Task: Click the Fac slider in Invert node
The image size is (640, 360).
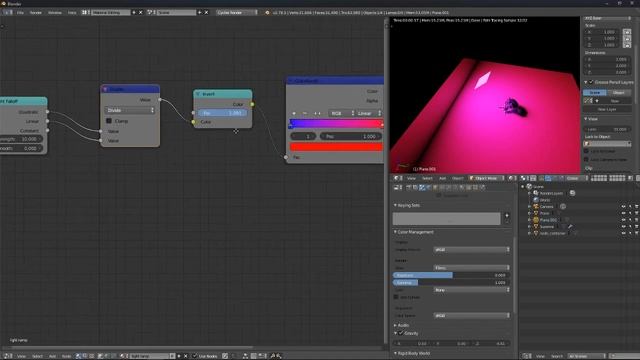Action: click(222, 113)
